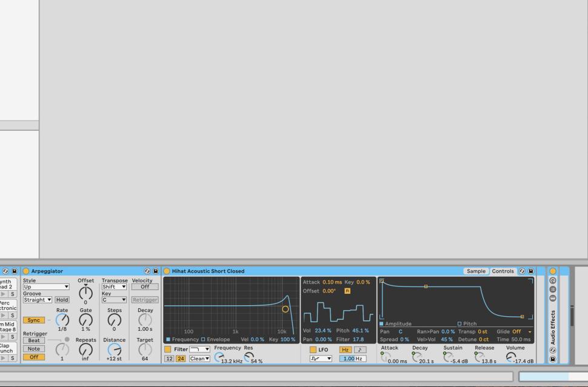This screenshot has height=387, width=588.
Task: Select the Beat retrigger button
Action: click(34, 340)
